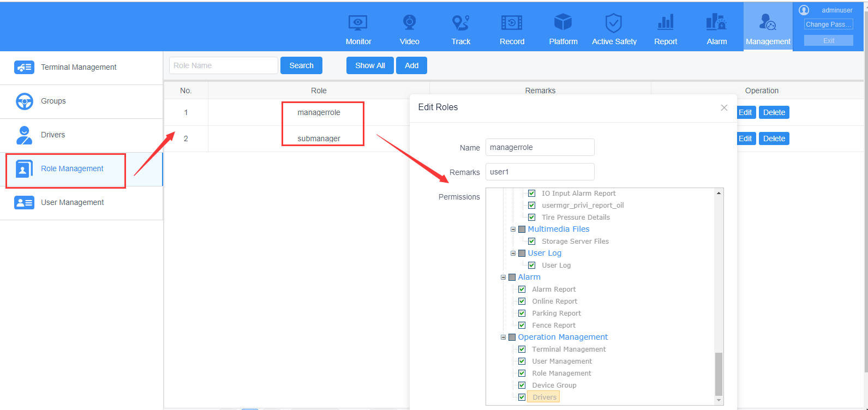The width and height of the screenshot is (868, 410).
Task: Click the Search button
Action: [301, 65]
